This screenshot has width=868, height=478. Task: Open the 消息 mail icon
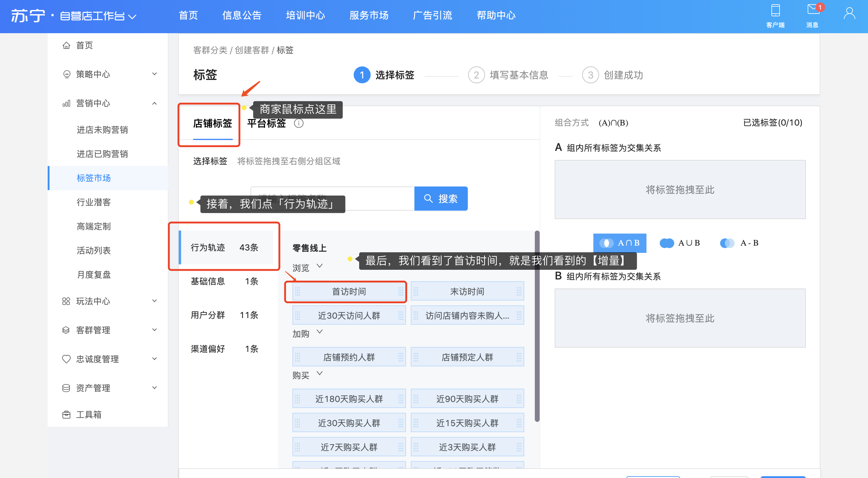pyautogui.click(x=813, y=9)
